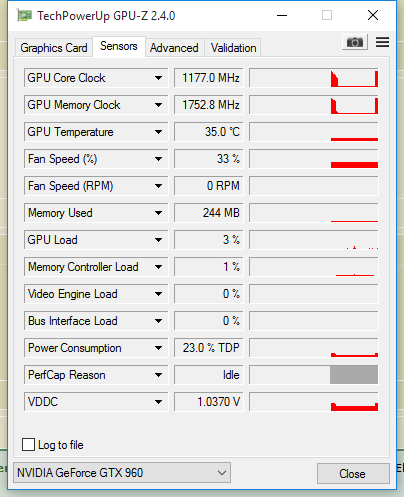Go to the Validation tab
Screen dimensions: 404x497
tap(233, 48)
